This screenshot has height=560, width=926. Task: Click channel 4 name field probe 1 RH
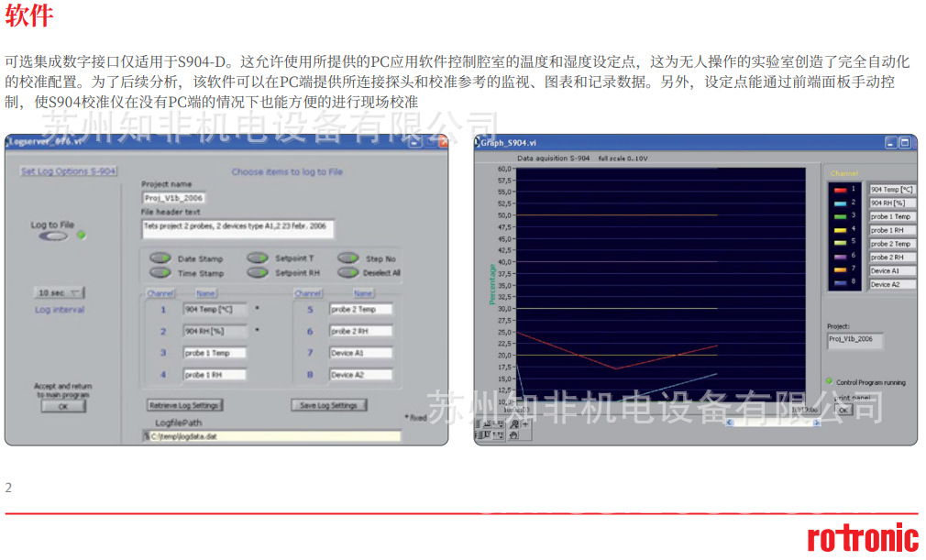[x=215, y=375]
